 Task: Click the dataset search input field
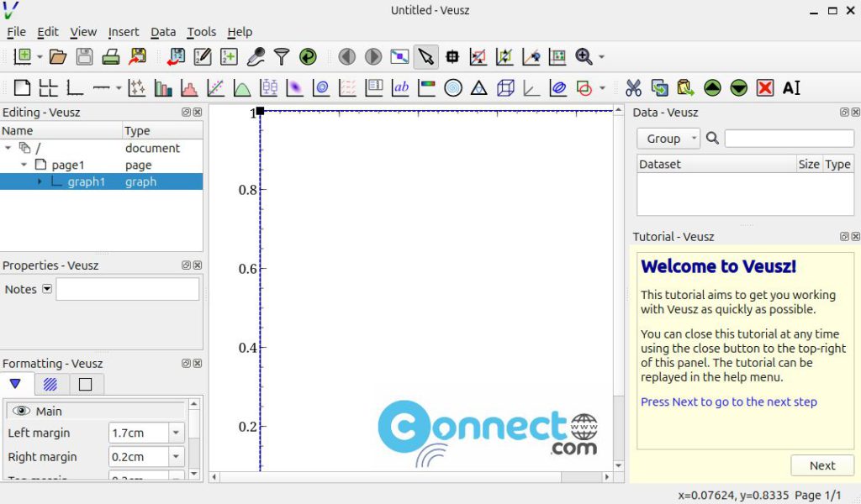click(789, 139)
